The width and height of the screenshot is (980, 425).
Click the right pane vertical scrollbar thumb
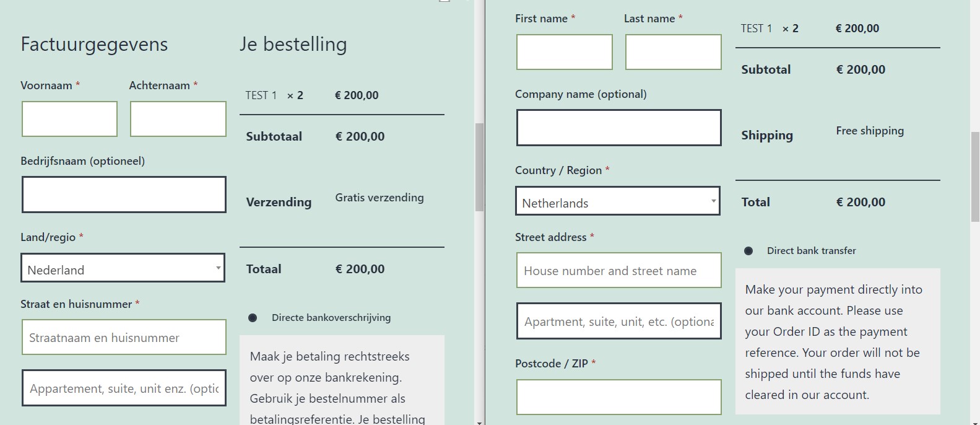click(975, 177)
